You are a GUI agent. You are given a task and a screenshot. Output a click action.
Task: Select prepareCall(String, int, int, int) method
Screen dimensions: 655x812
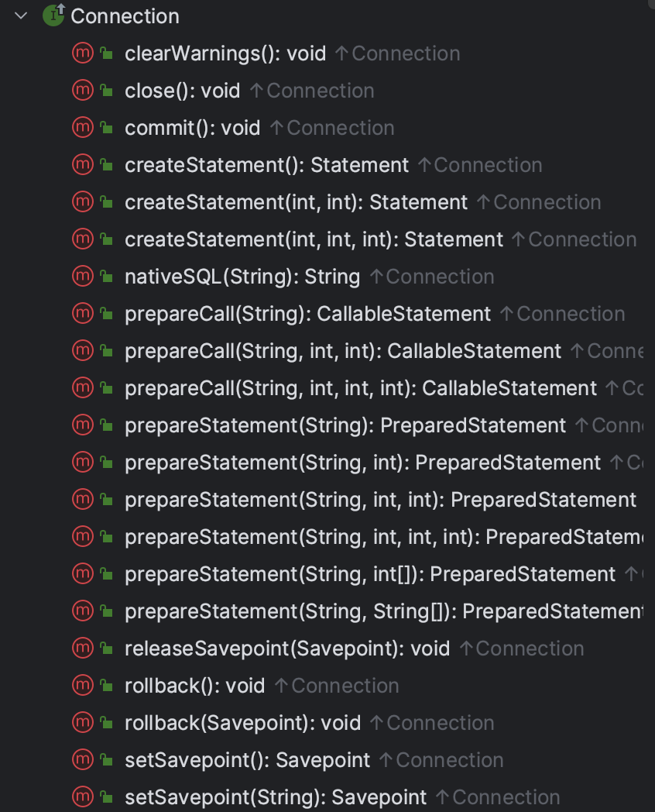tap(361, 388)
